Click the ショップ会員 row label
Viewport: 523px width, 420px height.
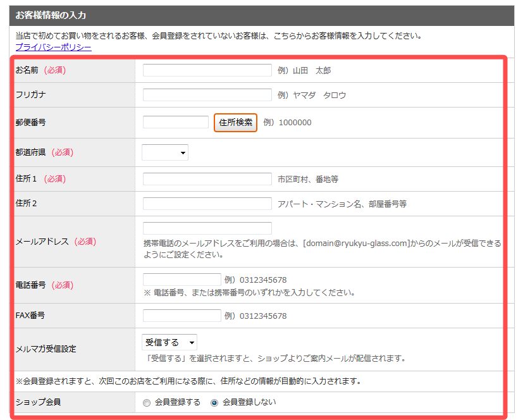(38, 402)
